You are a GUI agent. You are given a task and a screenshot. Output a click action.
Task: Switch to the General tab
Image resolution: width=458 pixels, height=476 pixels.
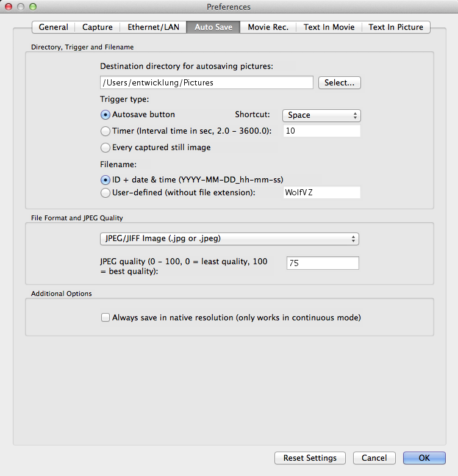coord(53,27)
